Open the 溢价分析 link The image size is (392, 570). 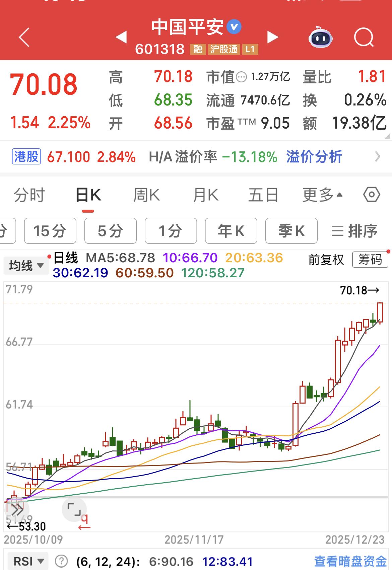[x=314, y=156]
